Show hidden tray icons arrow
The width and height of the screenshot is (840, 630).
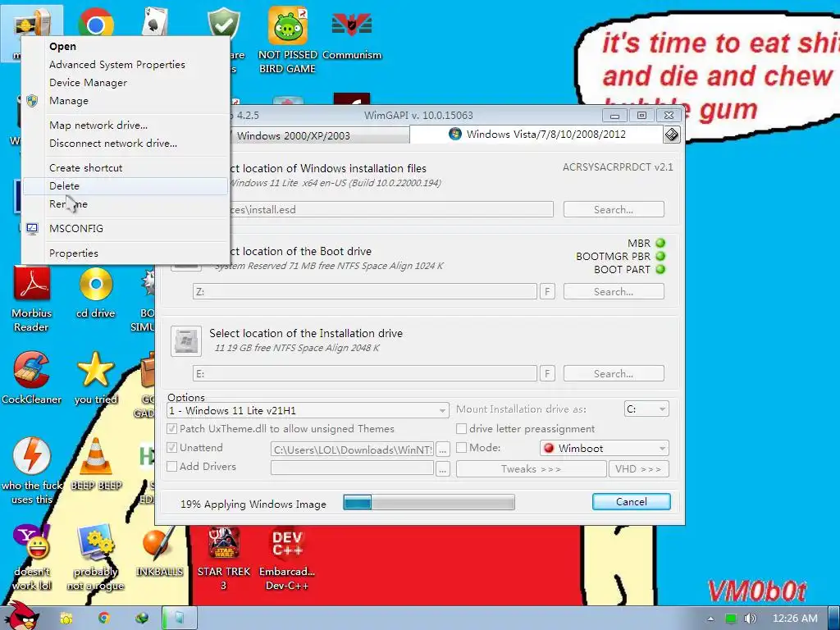[x=710, y=619]
